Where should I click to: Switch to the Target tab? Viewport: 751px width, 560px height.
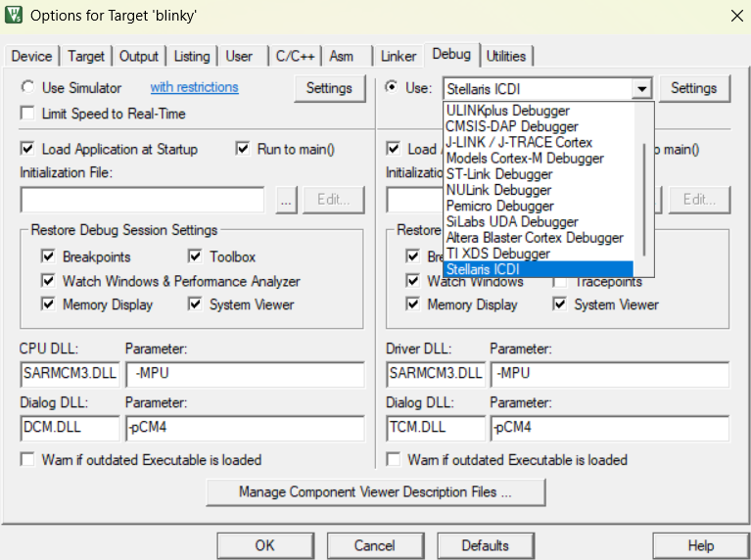pyautogui.click(x=86, y=56)
